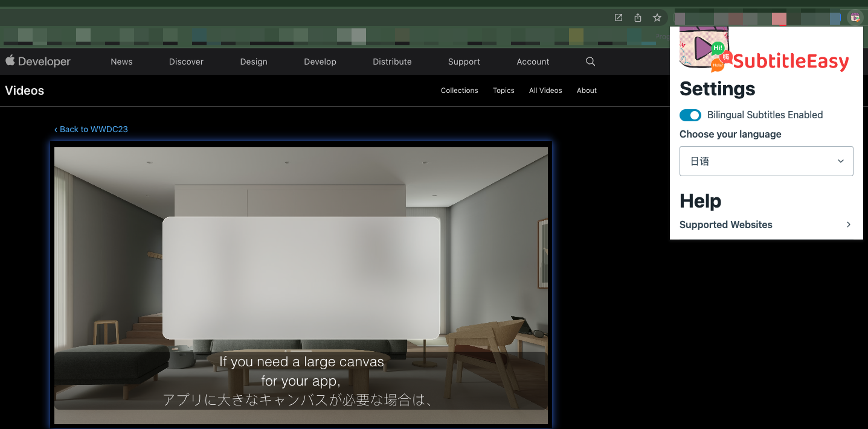
Task: Click the share icon in address bar
Action: click(638, 18)
